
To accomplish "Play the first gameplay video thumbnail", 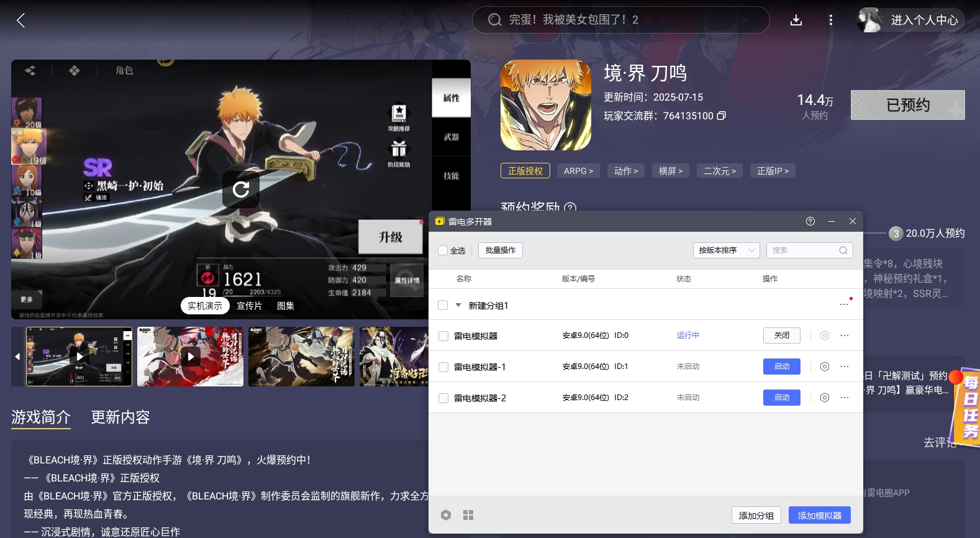I will pyautogui.click(x=79, y=357).
